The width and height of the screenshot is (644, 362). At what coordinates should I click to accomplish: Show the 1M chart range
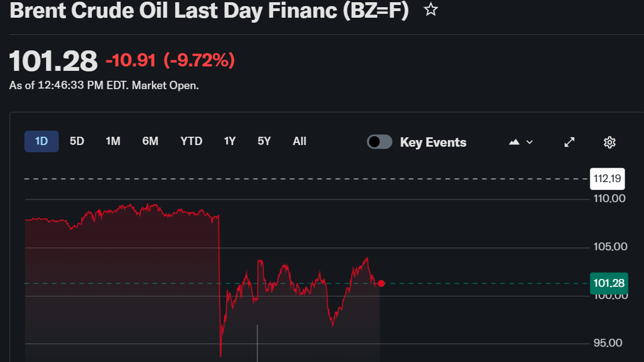click(113, 141)
